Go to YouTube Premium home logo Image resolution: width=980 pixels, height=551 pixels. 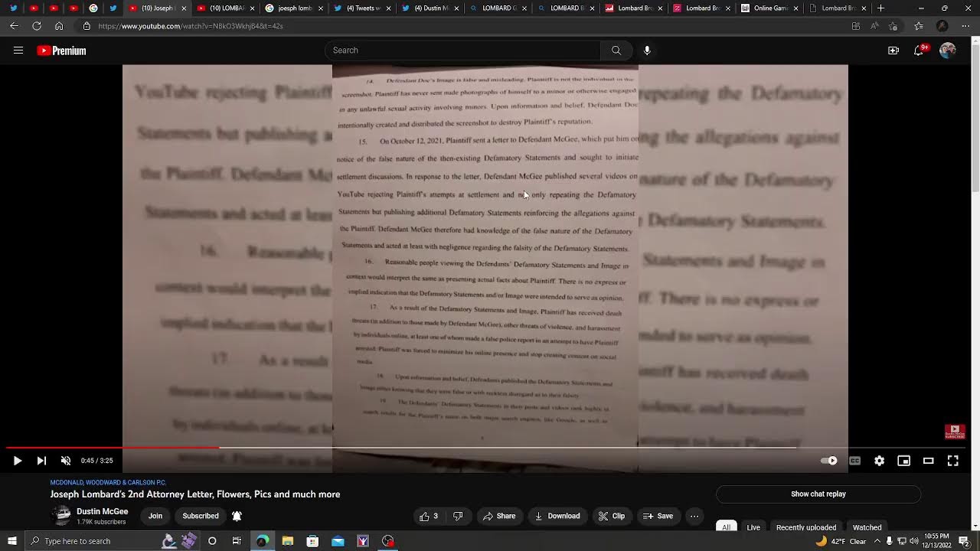click(61, 51)
